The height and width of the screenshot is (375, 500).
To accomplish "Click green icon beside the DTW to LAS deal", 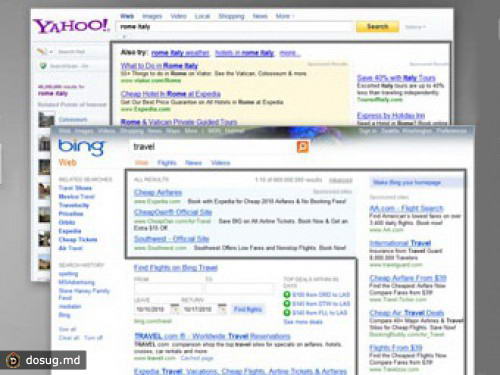I will (287, 304).
